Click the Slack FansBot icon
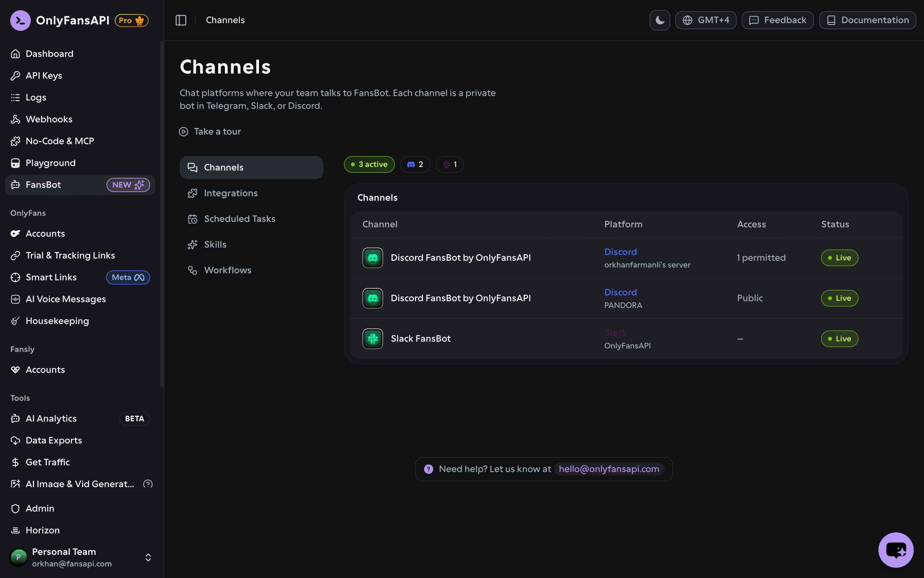Screen dimensions: 924x578 [373, 339]
